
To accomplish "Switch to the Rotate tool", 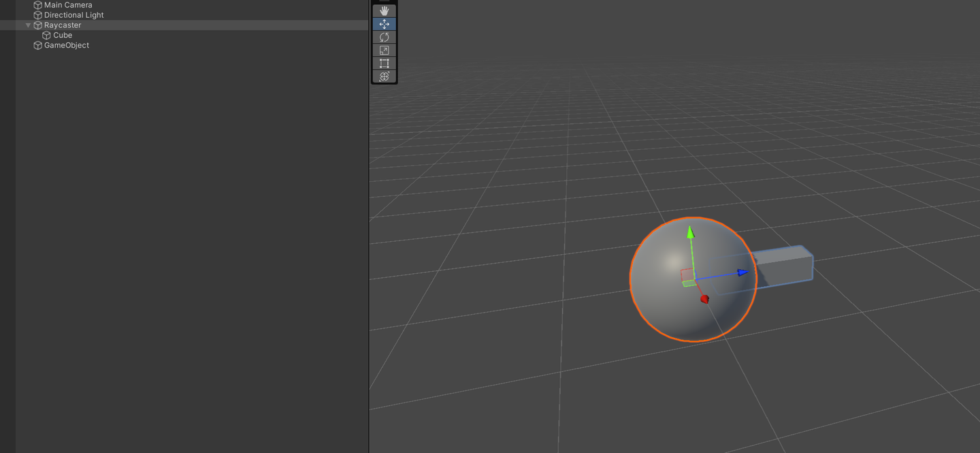I will 384,37.
